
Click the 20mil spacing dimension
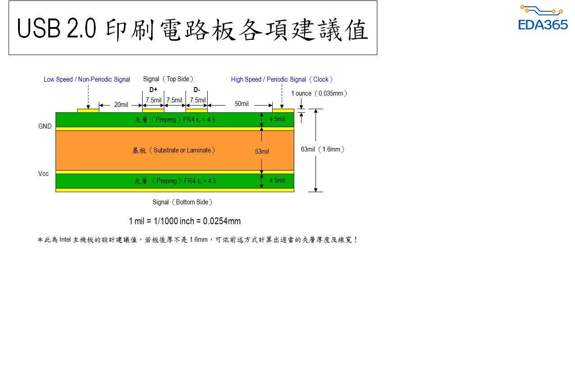click(121, 105)
